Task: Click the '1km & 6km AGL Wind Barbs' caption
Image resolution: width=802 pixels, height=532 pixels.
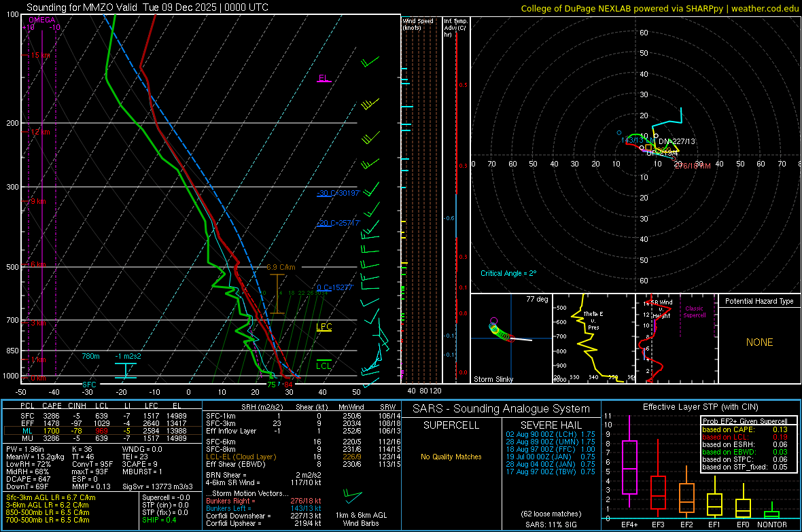Action: [x=361, y=519]
